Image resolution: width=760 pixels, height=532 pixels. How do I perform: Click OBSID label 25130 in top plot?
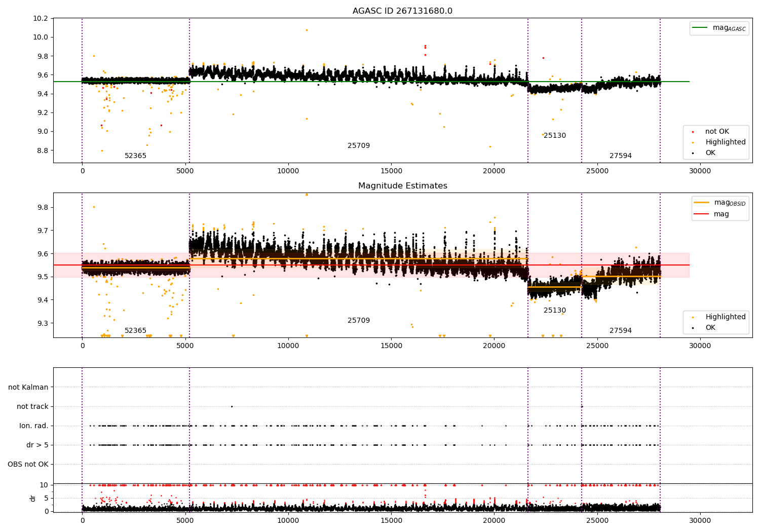555,136
